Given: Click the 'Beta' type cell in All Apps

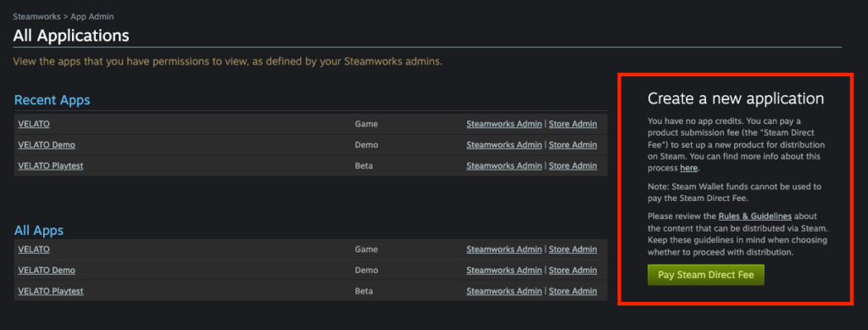Looking at the screenshot, I should (x=364, y=291).
